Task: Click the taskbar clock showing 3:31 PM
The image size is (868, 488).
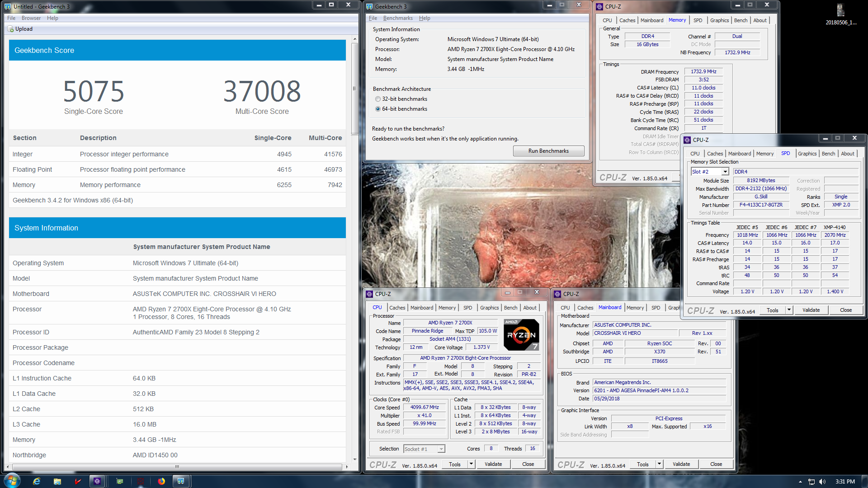Action: (x=845, y=482)
